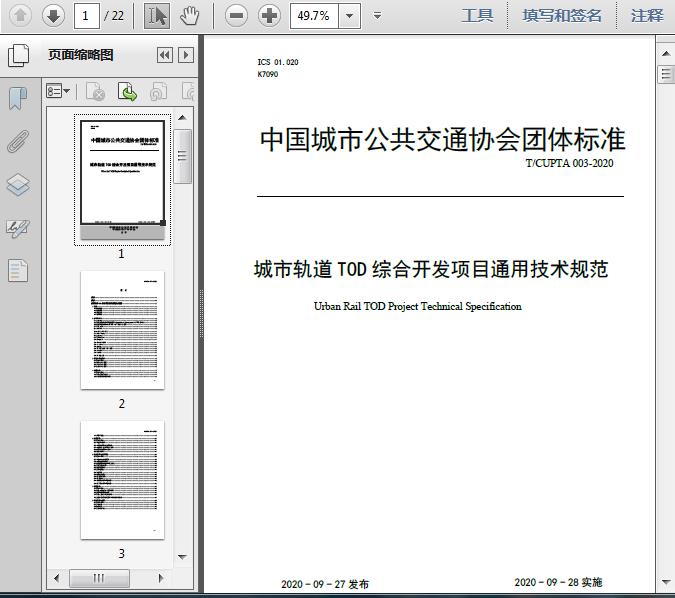The height and width of the screenshot is (598, 675).
Task: Click thumbnail panel scroll right arrow
Action: click(161, 578)
